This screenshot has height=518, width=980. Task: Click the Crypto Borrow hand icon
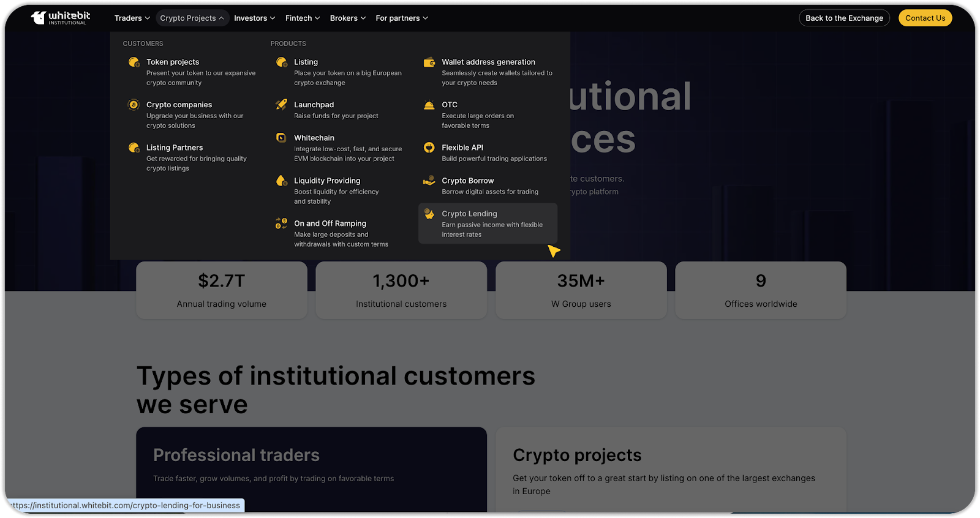point(429,181)
